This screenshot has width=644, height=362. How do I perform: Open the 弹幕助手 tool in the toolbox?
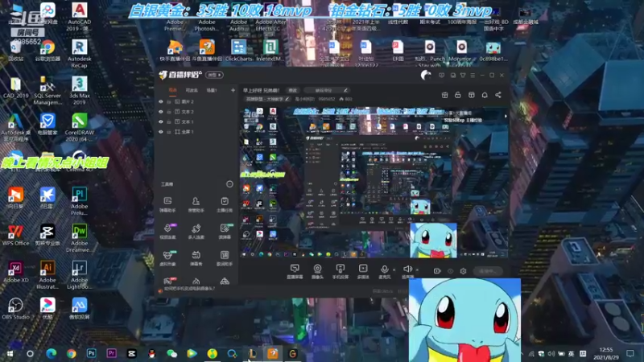pos(167,204)
